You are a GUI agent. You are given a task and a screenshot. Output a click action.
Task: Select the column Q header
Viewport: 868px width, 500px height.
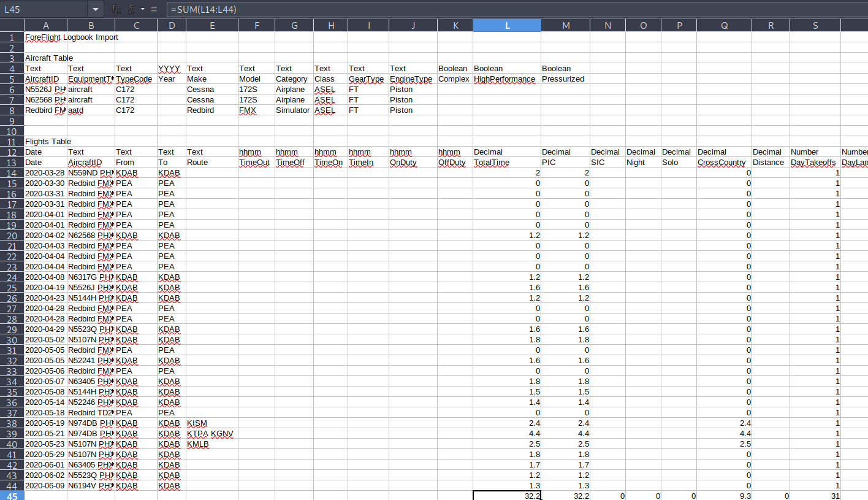tap(724, 25)
